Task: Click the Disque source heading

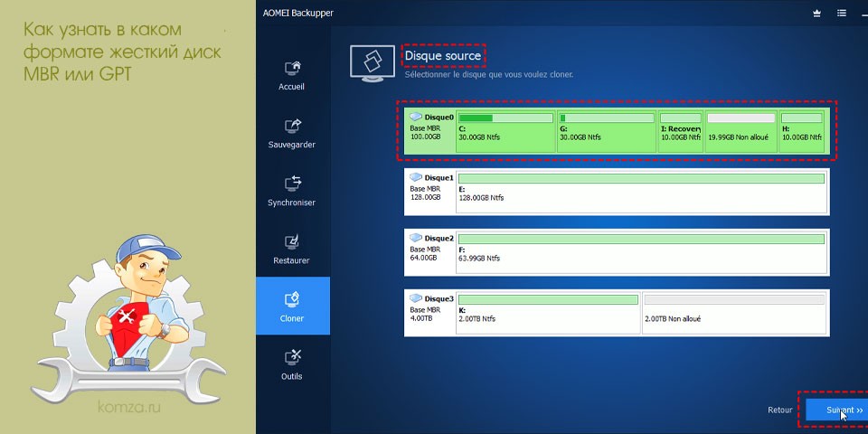Action: click(443, 56)
